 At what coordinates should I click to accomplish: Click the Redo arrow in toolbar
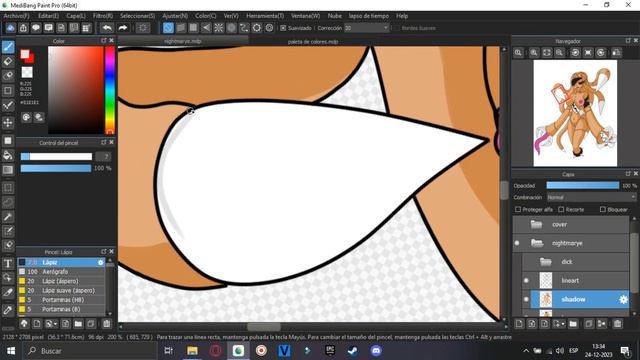pyautogui.click(x=122, y=28)
